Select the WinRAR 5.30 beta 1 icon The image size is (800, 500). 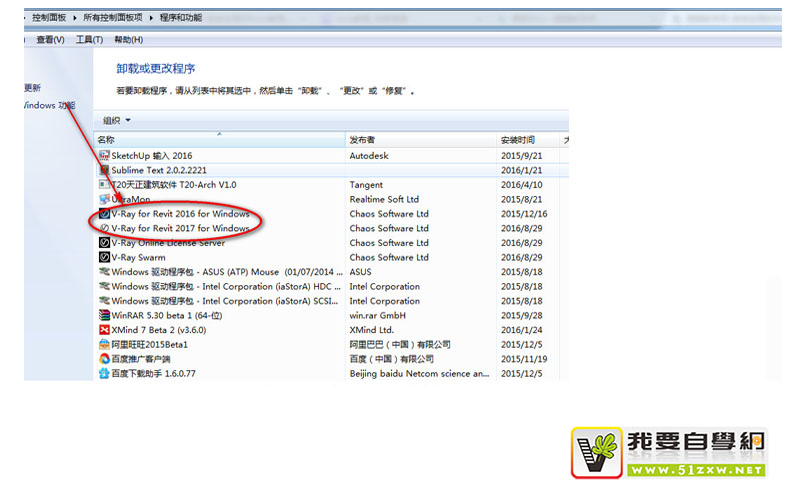click(104, 315)
